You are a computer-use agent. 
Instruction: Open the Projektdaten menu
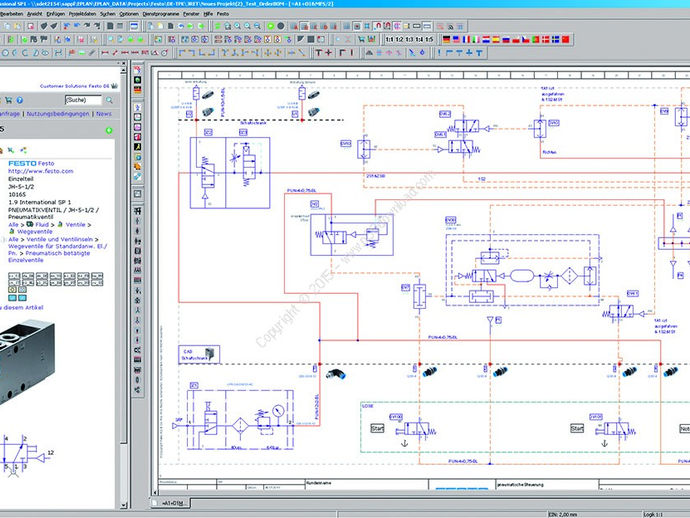(x=82, y=14)
